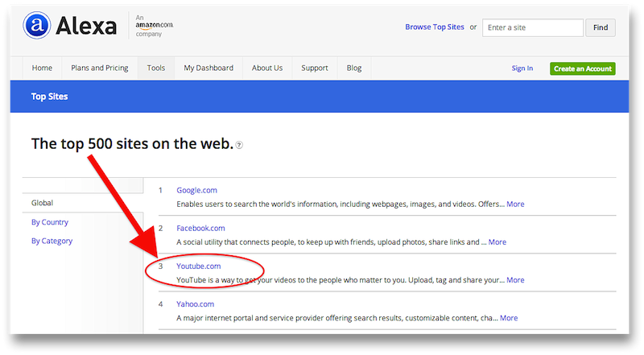Click the help question mark beside heading
This screenshot has height=355, width=644.
coord(239,145)
